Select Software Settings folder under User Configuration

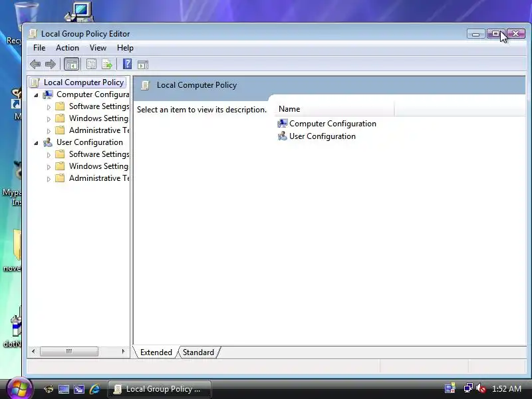98,154
